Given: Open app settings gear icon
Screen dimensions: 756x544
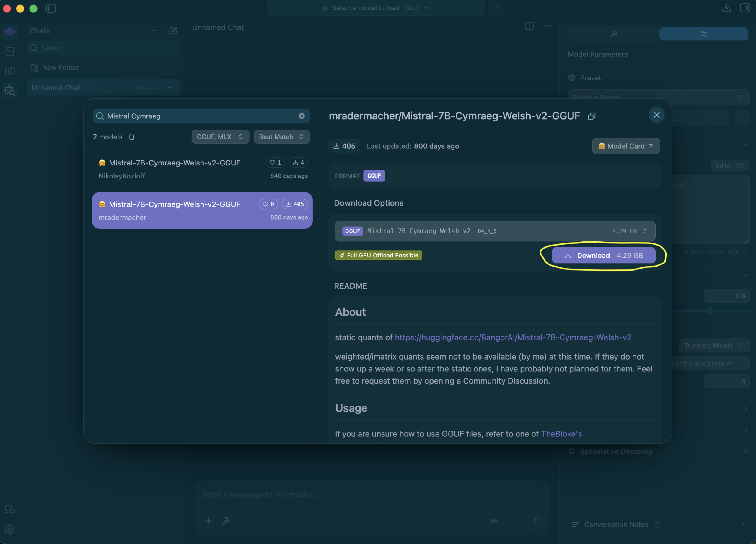Looking at the screenshot, I should coord(10,529).
